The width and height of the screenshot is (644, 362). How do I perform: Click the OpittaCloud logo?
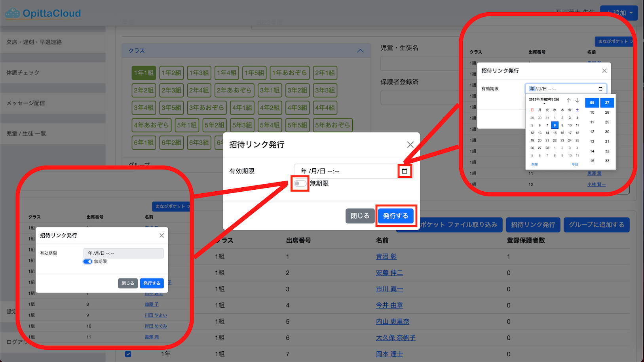pos(43,13)
